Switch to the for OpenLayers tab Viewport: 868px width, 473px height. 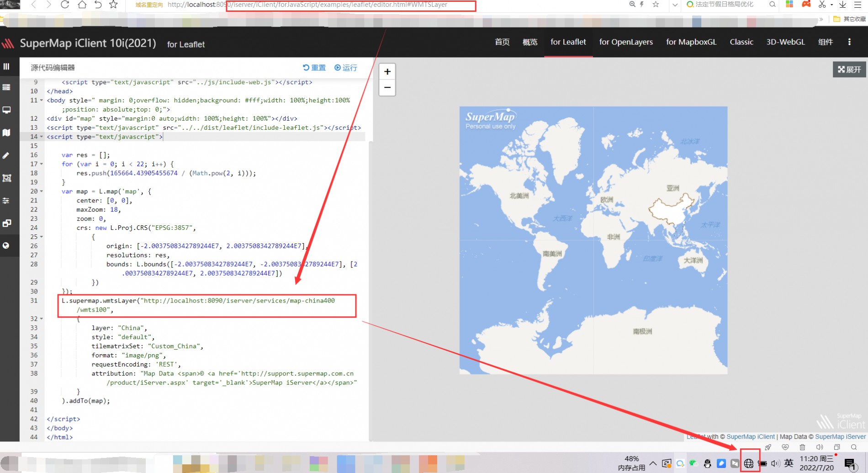(x=626, y=42)
